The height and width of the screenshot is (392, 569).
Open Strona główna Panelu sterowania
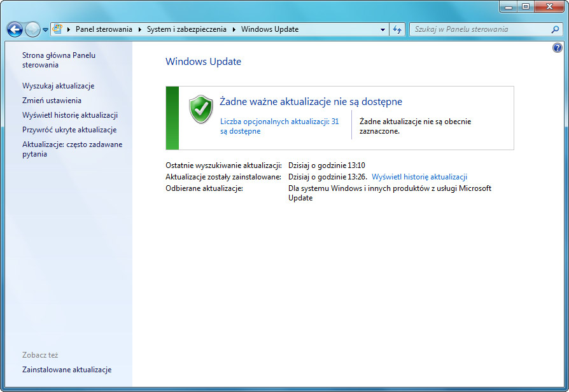(59, 60)
